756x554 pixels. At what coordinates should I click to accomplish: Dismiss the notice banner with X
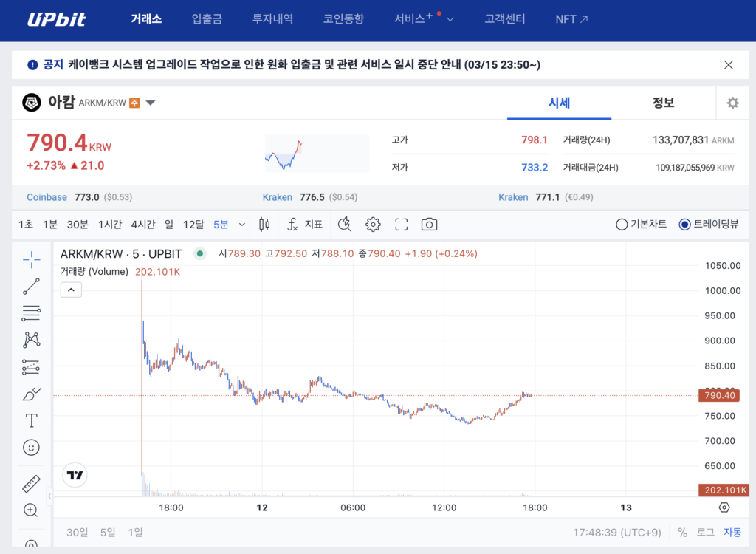729,65
